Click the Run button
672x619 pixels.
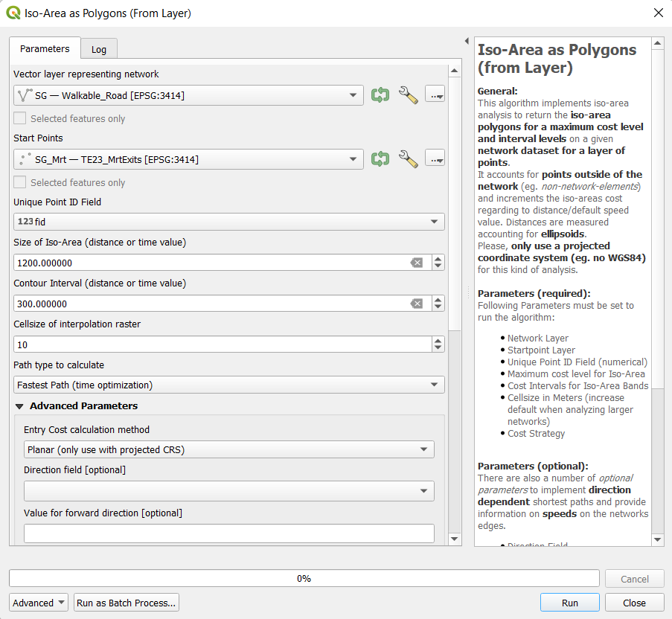569,603
